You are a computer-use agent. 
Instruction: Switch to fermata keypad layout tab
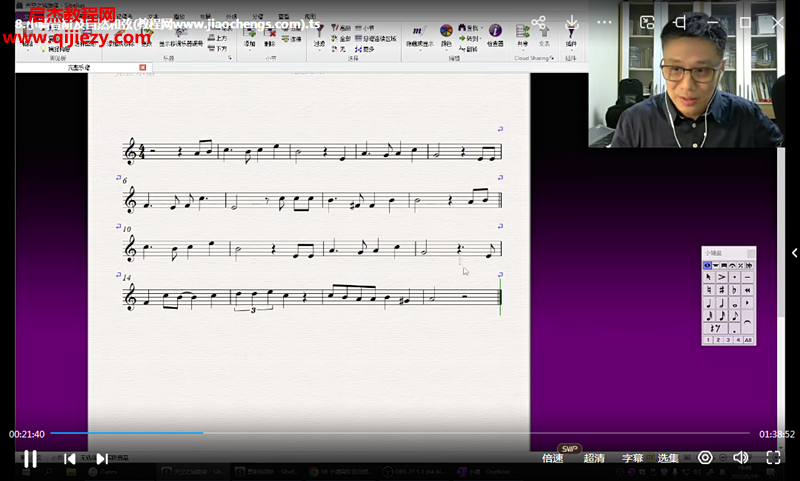click(732, 265)
